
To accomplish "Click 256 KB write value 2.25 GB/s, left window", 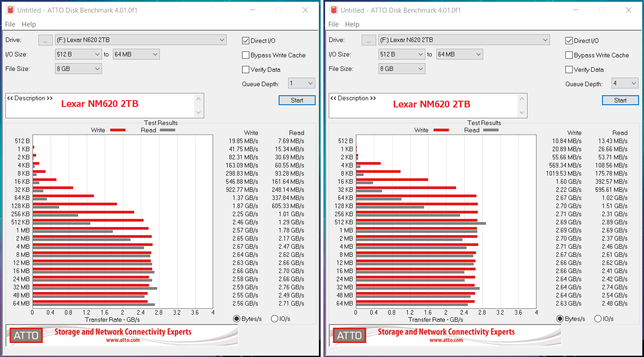I will pyautogui.click(x=245, y=214).
